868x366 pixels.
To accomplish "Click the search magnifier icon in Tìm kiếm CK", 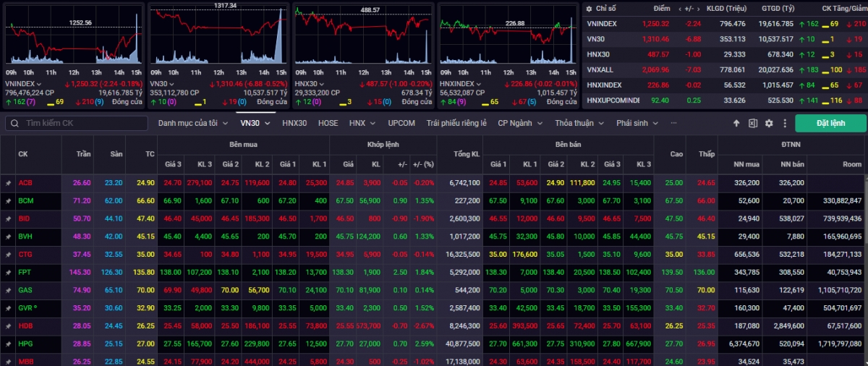I will (14, 123).
